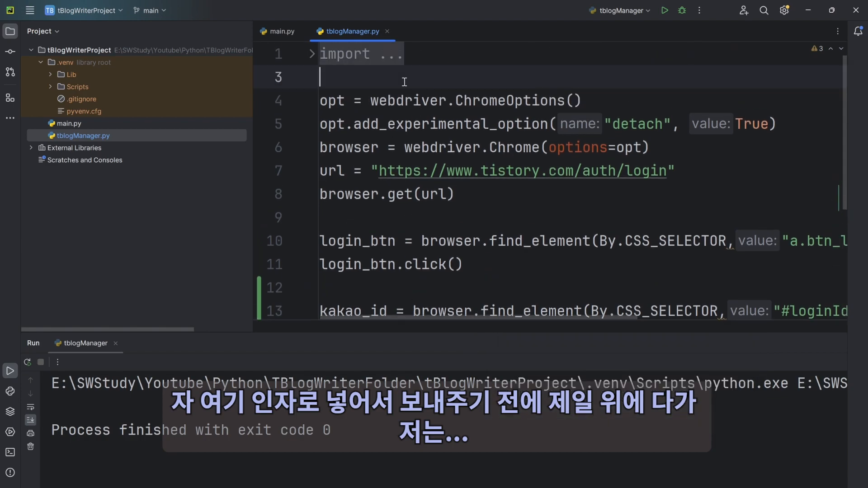Go to previous stack trace arrow in console
Viewport: 868px width, 488px height.
pos(30,380)
